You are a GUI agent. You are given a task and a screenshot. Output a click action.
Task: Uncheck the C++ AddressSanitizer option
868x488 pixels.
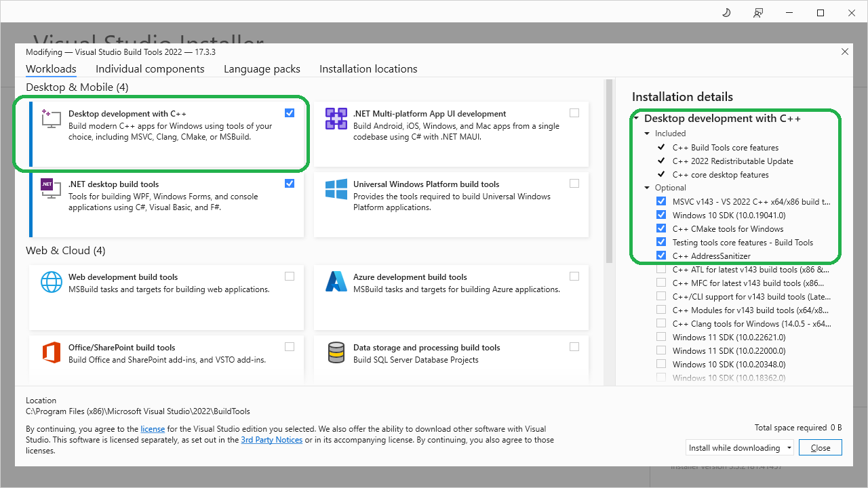click(x=661, y=256)
